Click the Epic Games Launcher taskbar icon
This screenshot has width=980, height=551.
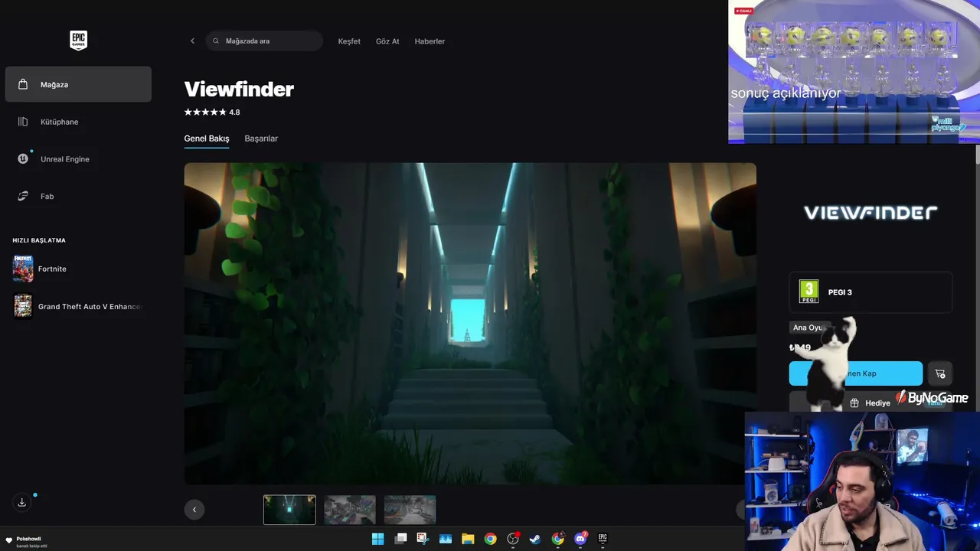[x=603, y=539]
